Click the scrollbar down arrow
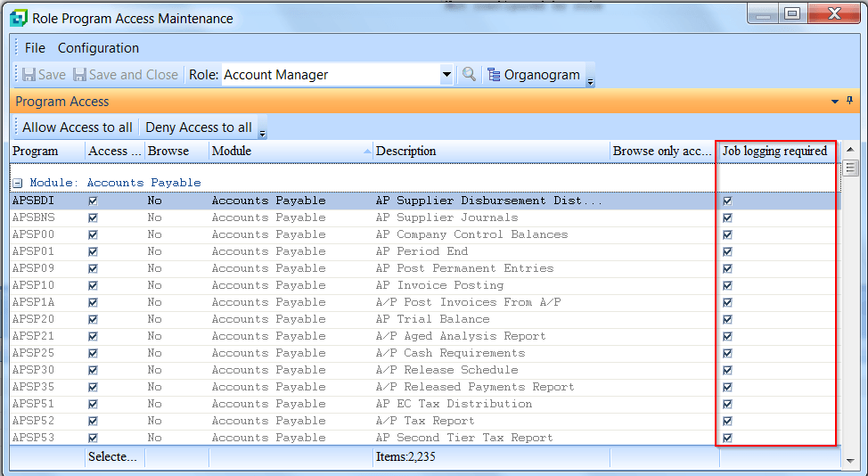Screen dimensions: 868x476 (x=851, y=460)
